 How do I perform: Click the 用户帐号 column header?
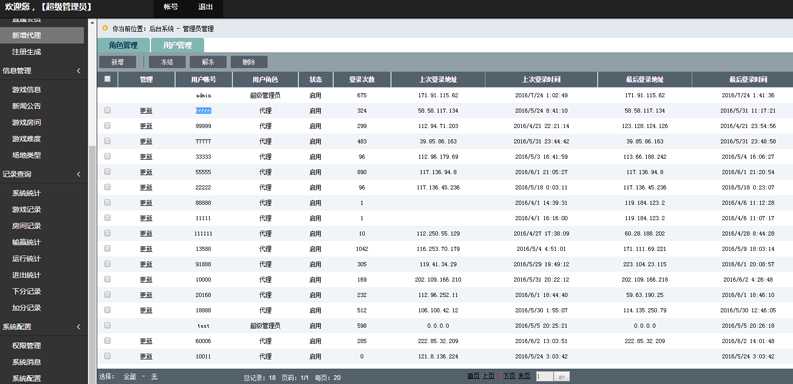point(204,79)
